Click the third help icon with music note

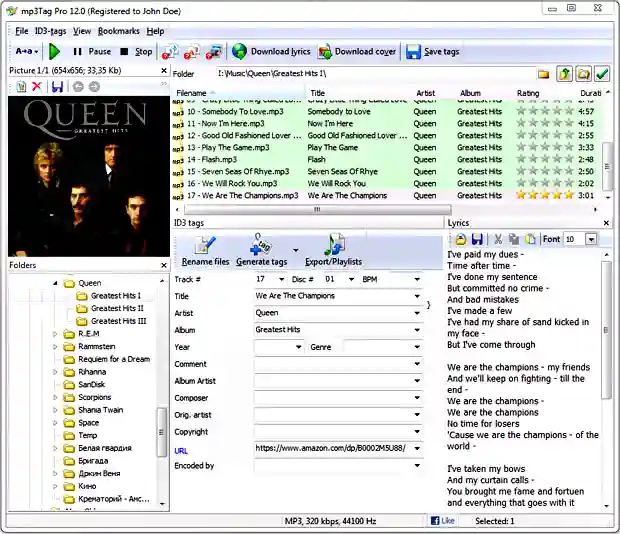click(x=214, y=51)
